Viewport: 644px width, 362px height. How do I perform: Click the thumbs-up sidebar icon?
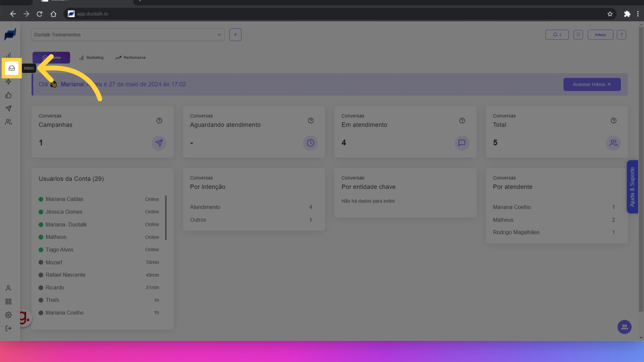click(x=8, y=95)
